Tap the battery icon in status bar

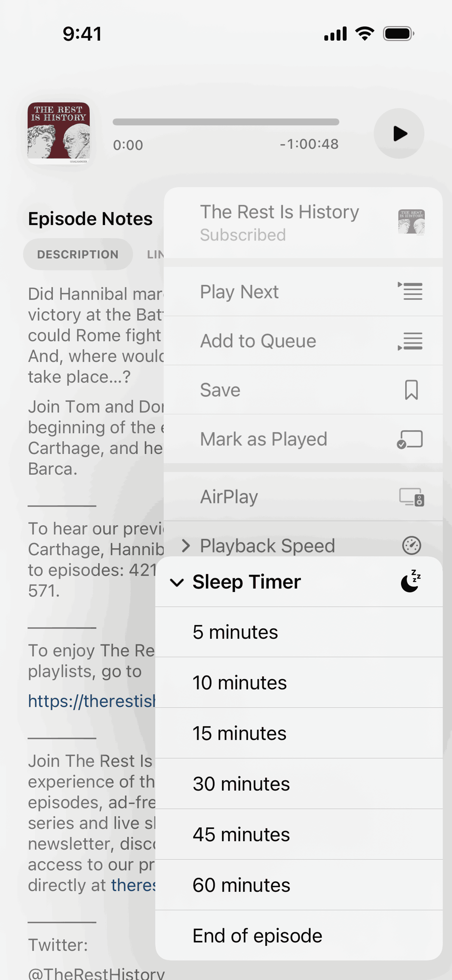pos(398,33)
